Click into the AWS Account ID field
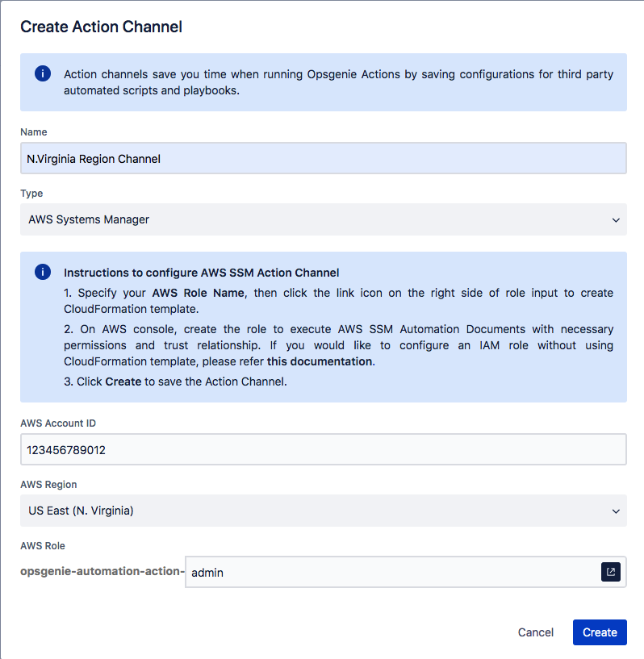 pyautogui.click(x=324, y=449)
